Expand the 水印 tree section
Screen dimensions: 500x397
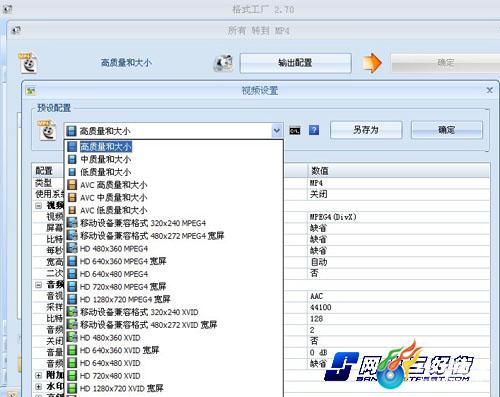(39, 387)
